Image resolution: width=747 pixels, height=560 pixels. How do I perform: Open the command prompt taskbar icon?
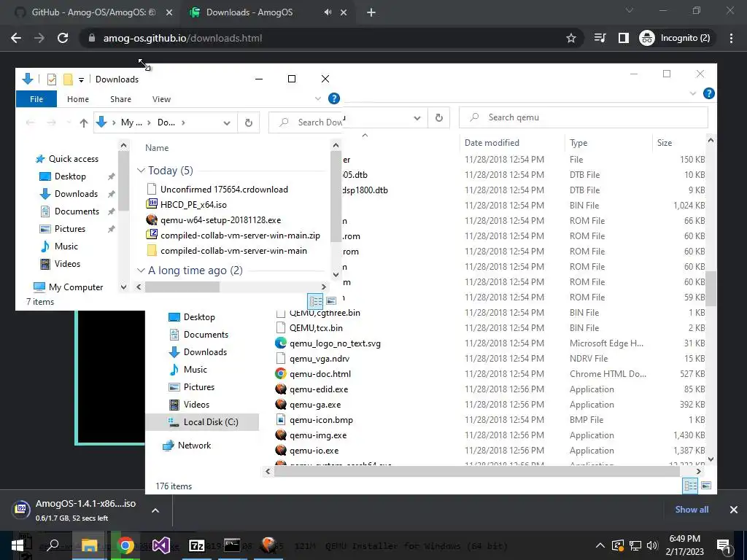pyautogui.click(x=232, y=545)
